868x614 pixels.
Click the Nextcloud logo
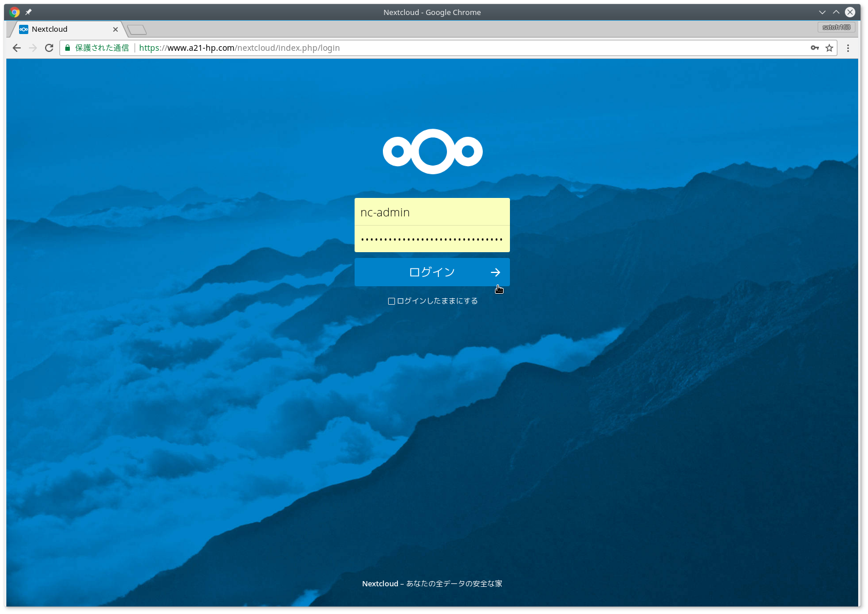tap(433, 151)
